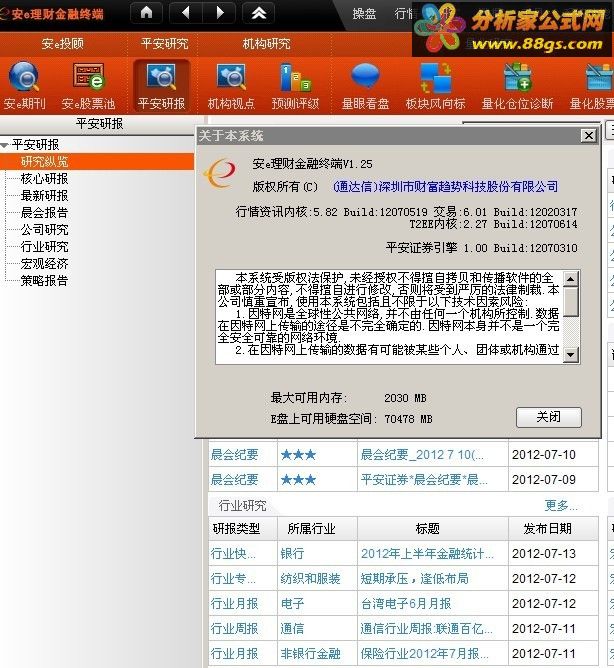Select 最新研报 in the tree

click(44, 196)
